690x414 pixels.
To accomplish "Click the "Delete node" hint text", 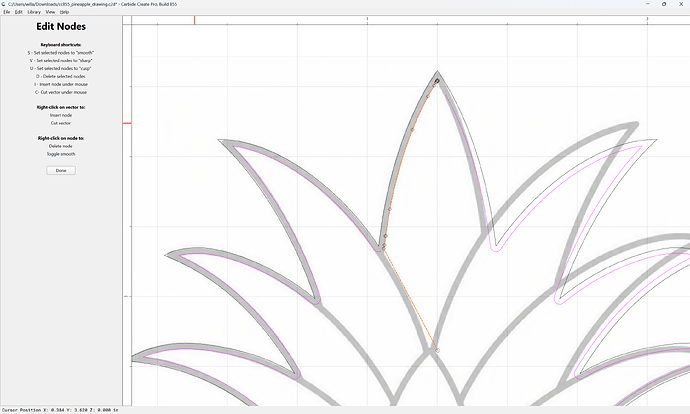I will click(x=61, y=146).
